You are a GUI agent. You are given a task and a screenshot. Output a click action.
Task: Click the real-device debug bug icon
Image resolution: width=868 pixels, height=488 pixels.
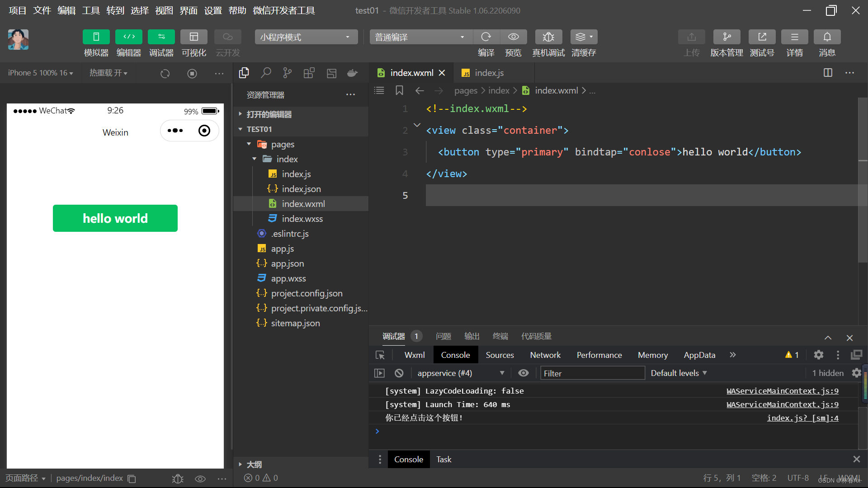[x=548, y=37]
